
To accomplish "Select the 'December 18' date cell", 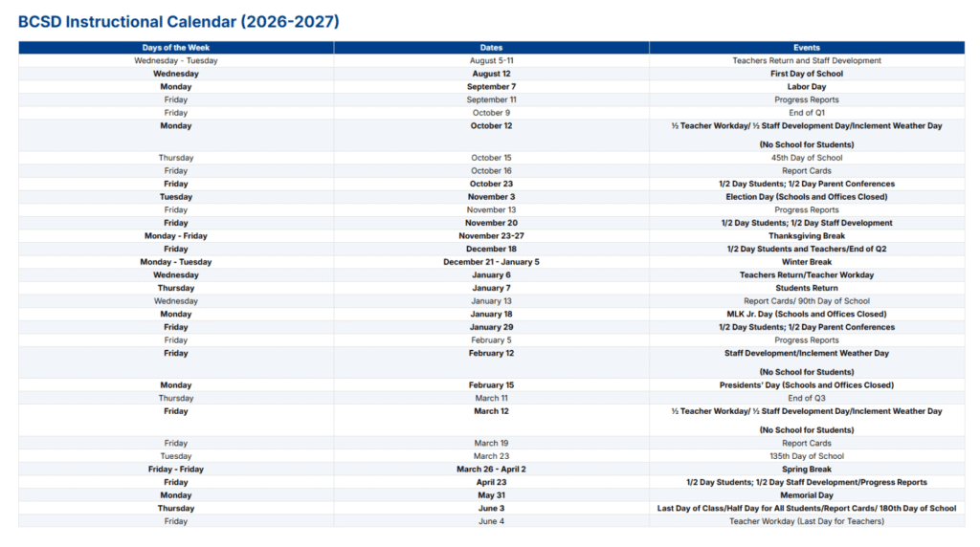I will pyautogui.click(x=491, y=250).
